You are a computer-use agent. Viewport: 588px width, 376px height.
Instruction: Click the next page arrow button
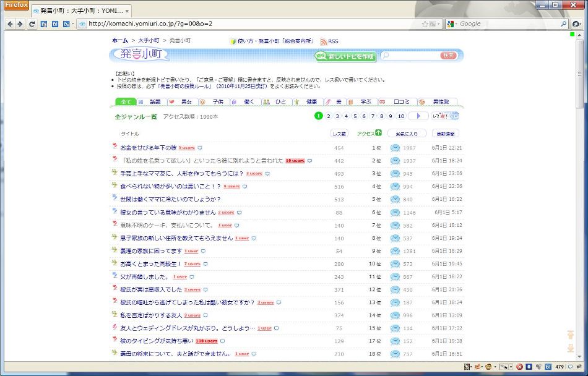coord(418,116)
